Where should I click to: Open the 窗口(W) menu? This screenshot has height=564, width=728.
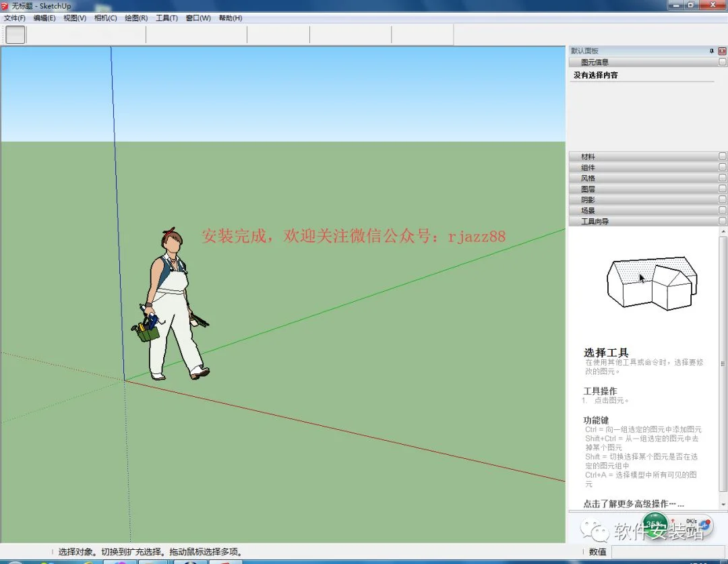pos(198,18)
